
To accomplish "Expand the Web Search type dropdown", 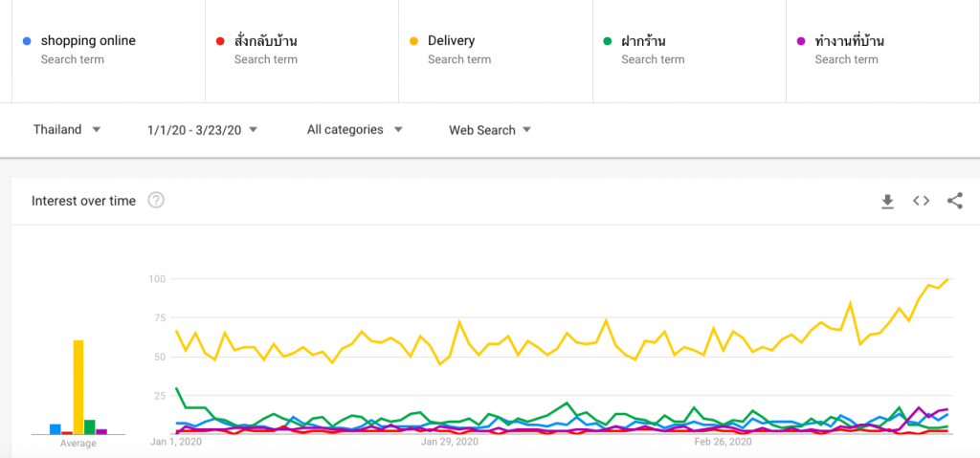I will pos(491,130).
